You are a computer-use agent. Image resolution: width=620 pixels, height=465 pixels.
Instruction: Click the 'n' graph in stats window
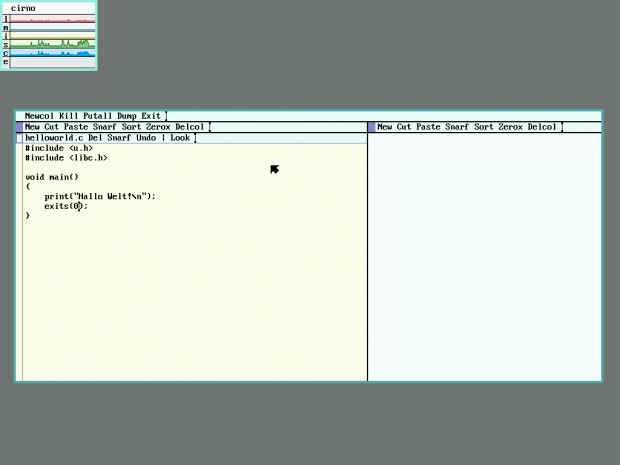[x=52, y=27]
